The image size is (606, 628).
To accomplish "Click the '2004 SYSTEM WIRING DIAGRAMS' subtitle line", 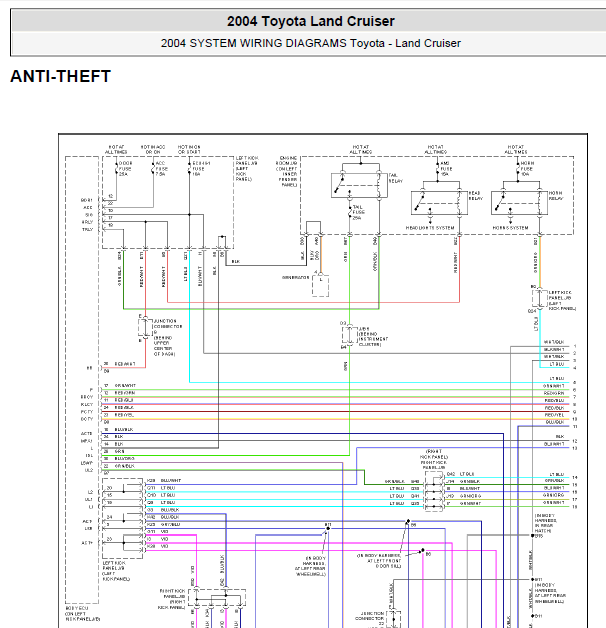I will (x=310, y=43).
